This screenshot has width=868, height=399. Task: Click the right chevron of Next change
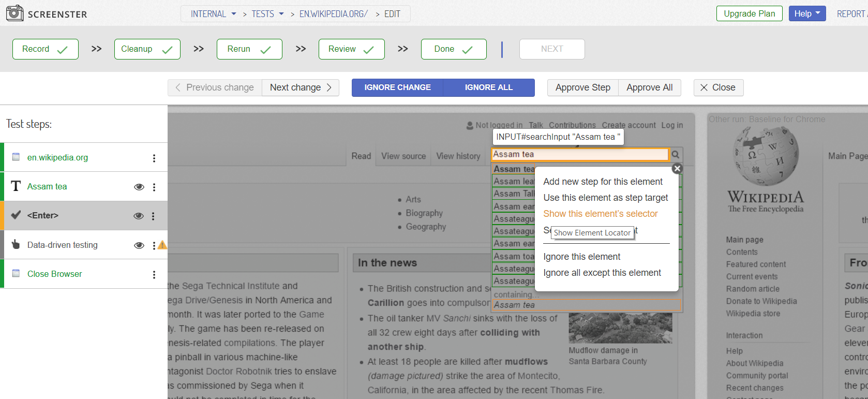tap(329, 87)
